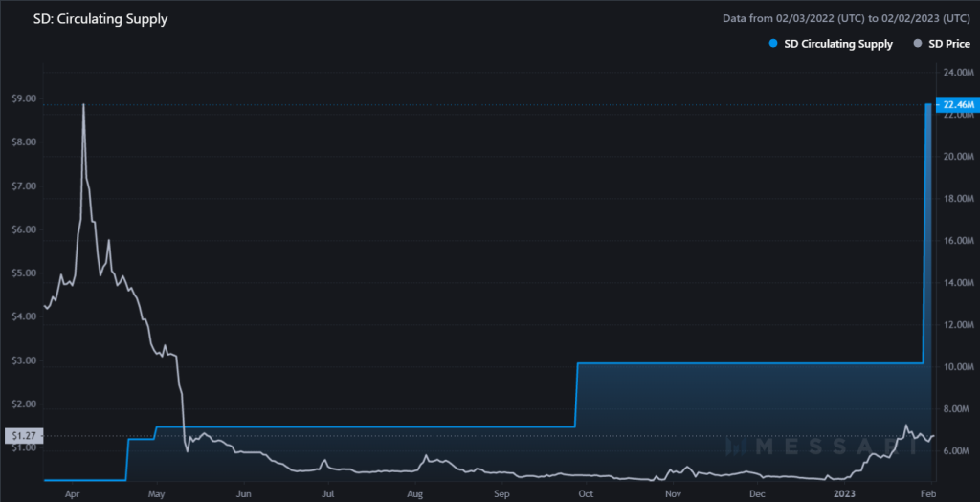Click the Sep label on the time axis
This screenshot has width=980, height=502.
501,493
